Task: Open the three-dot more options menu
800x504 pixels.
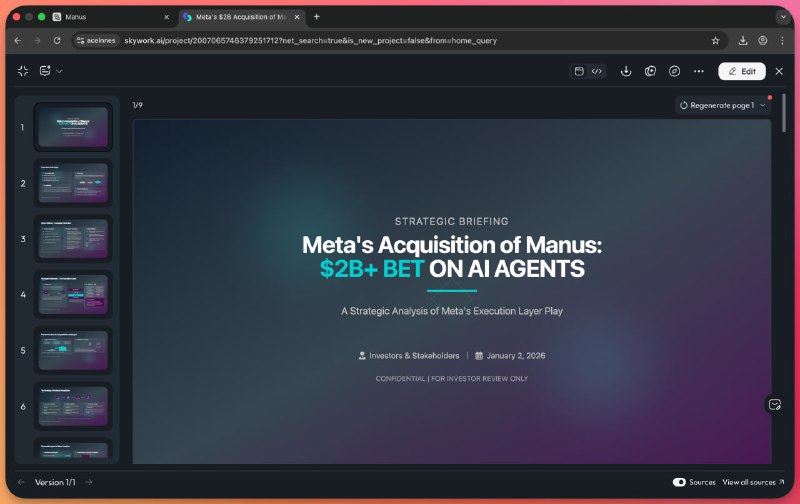Action: click(698, 71)
